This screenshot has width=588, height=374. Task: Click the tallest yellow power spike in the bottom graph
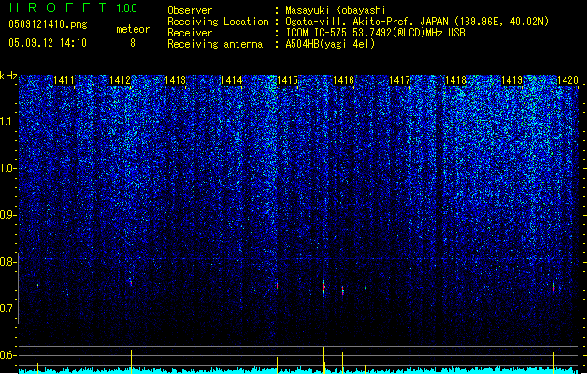[323, 360]
